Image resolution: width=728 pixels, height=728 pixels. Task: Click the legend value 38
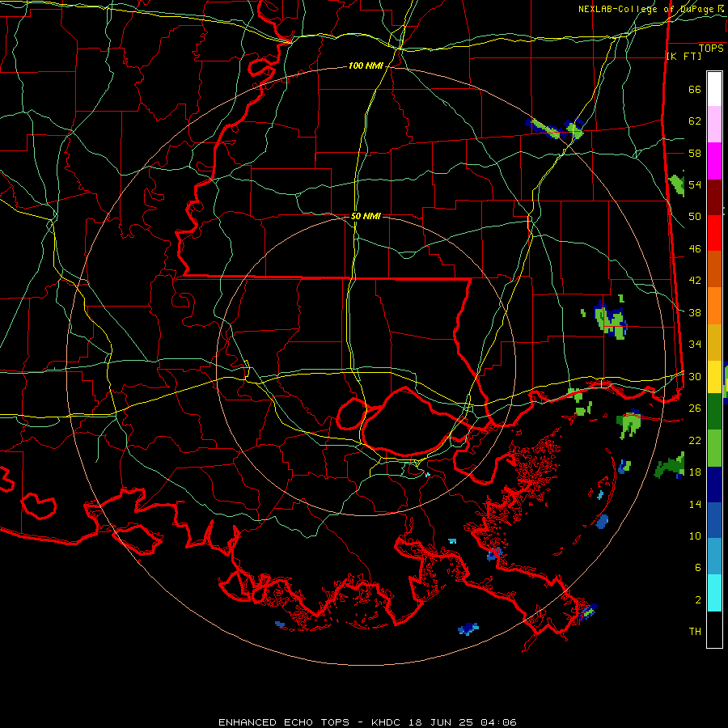click(x=695, y=313)
